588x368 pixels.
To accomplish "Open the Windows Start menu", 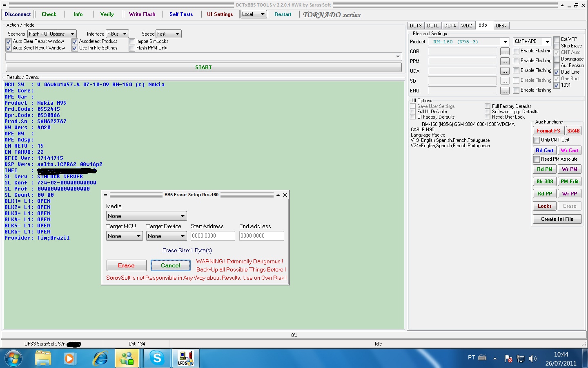I will (13, 359).
